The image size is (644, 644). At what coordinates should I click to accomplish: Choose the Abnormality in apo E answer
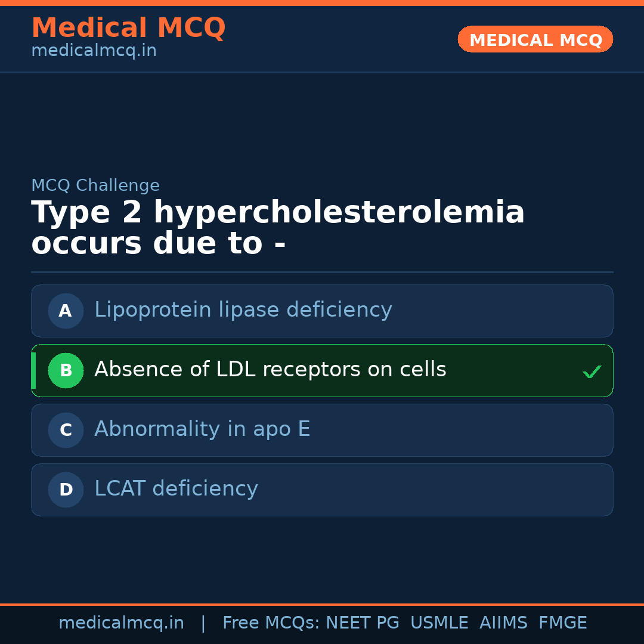point(202,429)
